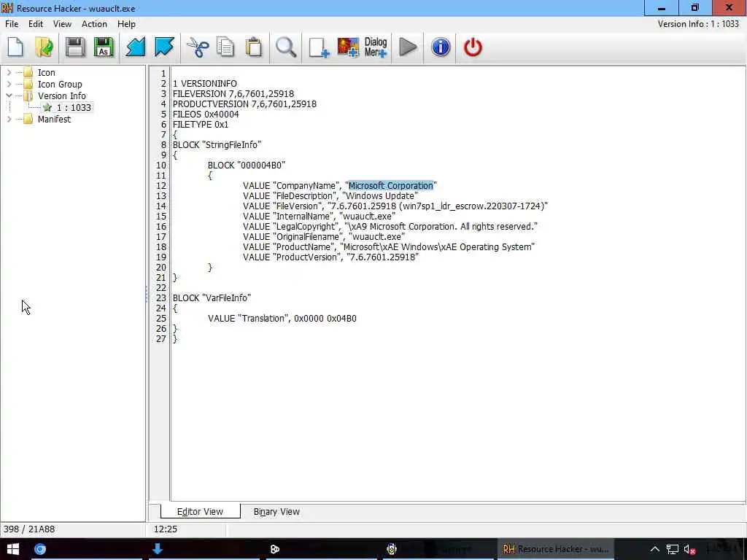Screen dimensions: 747x560
Task: Switch to the Editor View tab
Action: click(x=200, y=511)
